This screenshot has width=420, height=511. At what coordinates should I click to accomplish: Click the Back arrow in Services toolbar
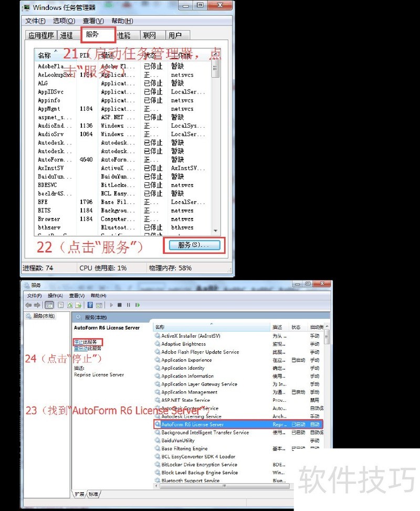pyautogui.click(x=29, y=305)
